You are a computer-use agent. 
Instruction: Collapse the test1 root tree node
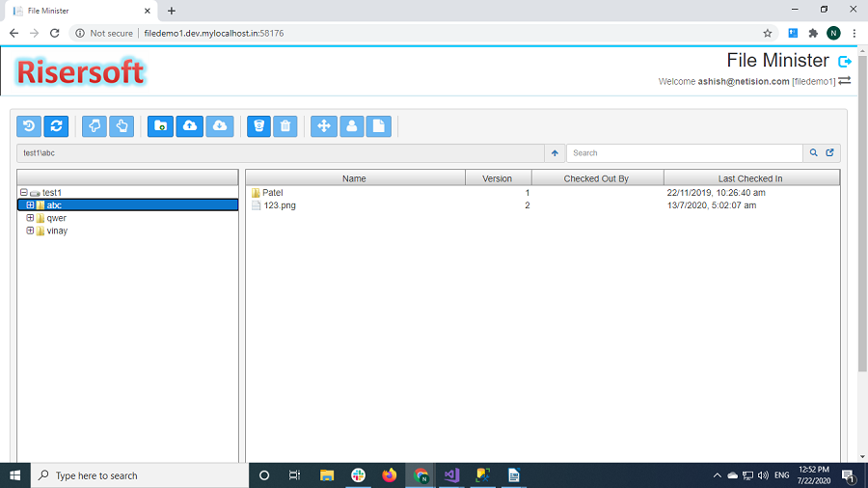point(24,193)
